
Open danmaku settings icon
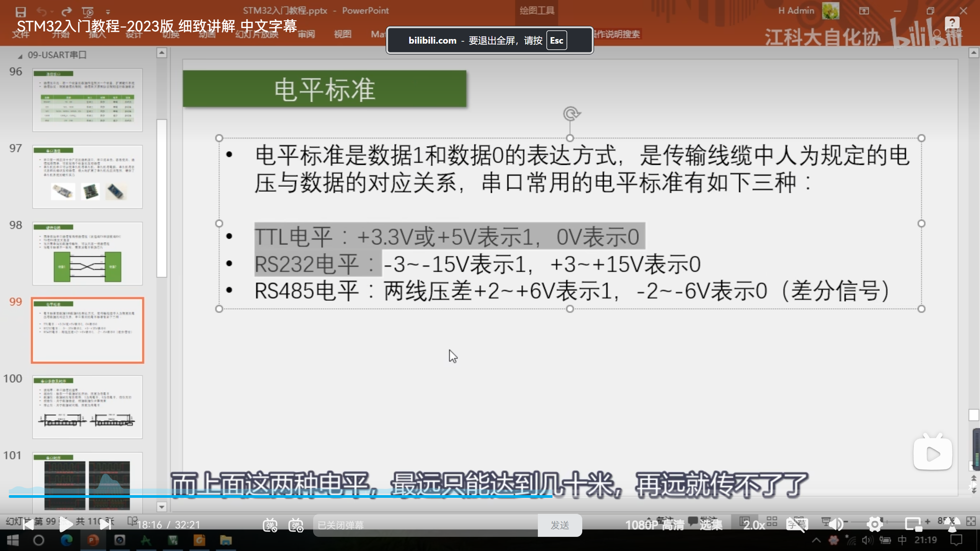click(x=296, y=525)
